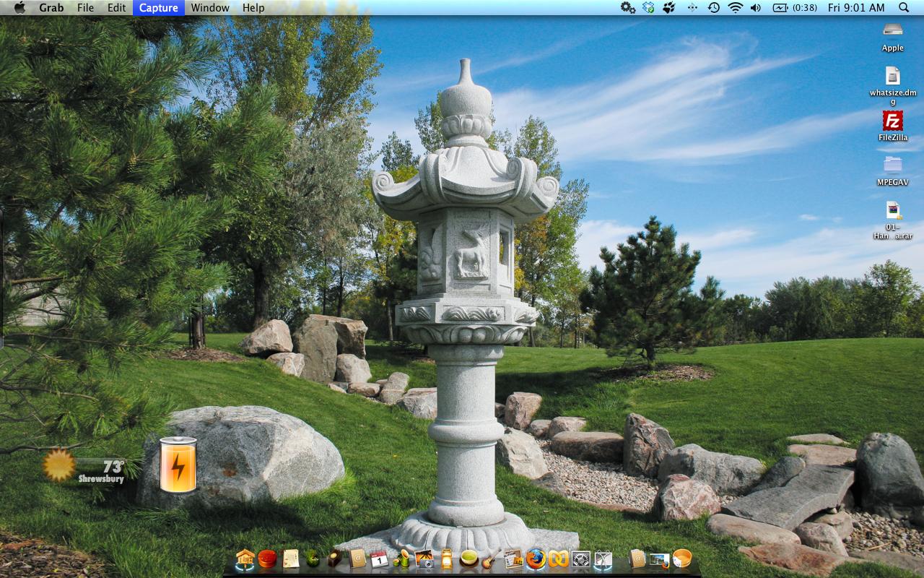
Task: Open the iCal calendar Dock icon
Action: pos(379,558)
